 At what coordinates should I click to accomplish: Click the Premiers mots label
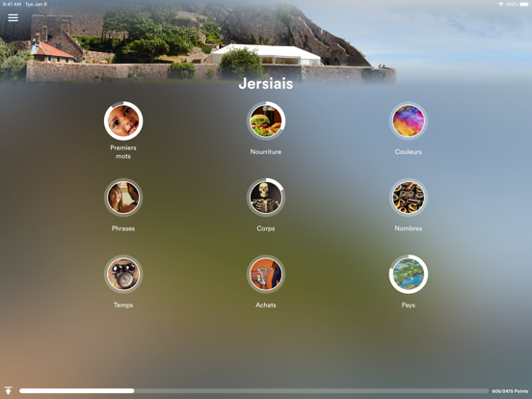point(123,152)
